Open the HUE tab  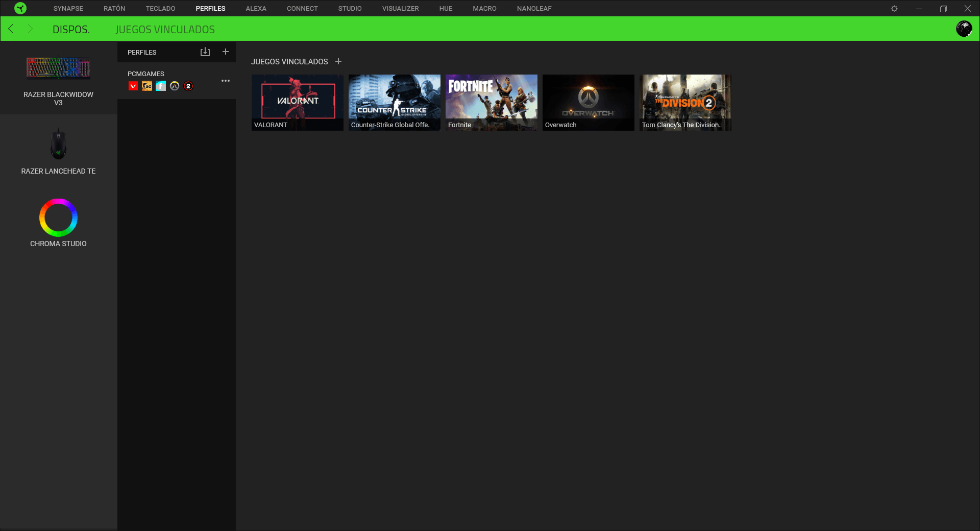tap(446, 9)
